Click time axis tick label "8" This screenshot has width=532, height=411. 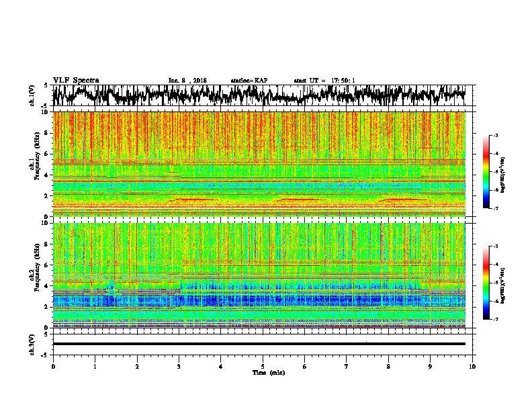[x=388, y=367]
